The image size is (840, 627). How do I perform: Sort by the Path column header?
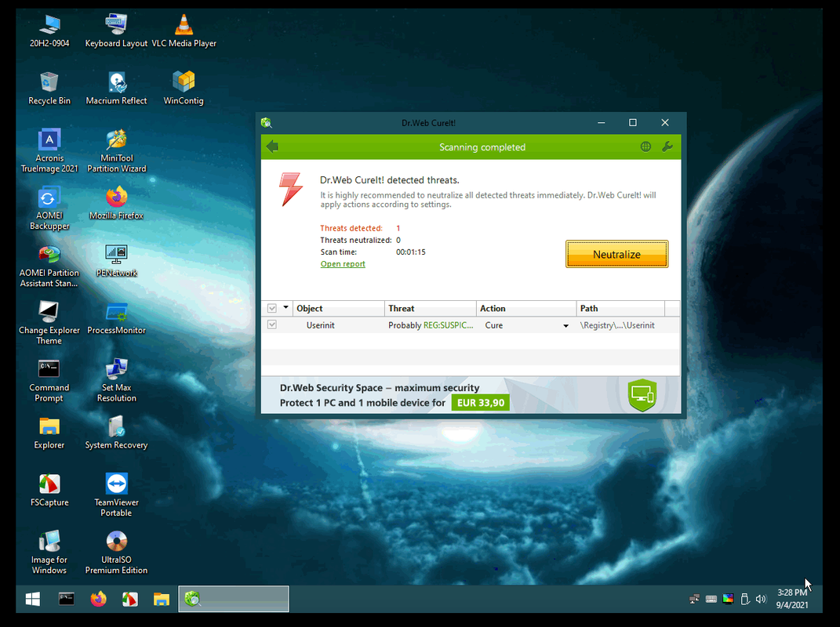620,308
